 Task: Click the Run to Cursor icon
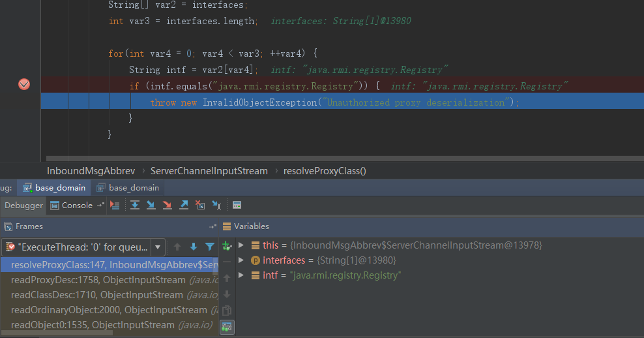[x=216, y=205]
